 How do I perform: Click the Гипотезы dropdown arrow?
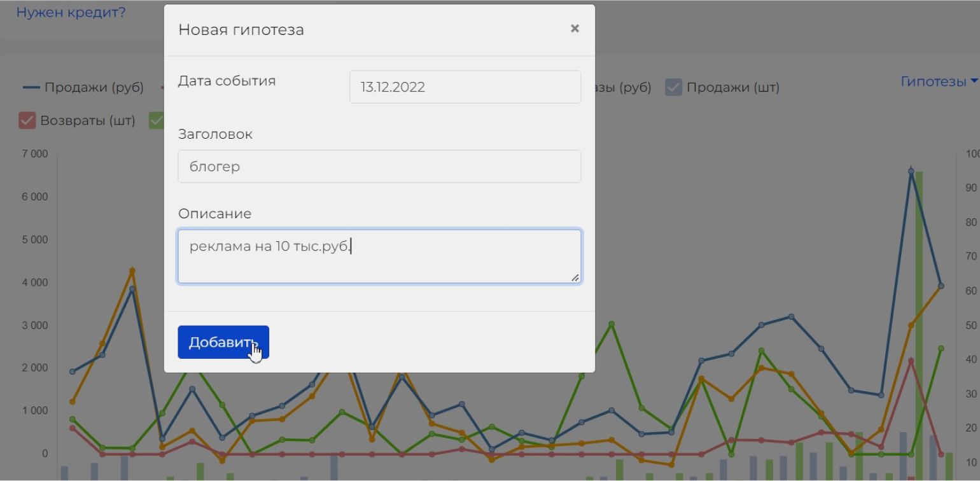pyautogui.click(x=974, y=82)
